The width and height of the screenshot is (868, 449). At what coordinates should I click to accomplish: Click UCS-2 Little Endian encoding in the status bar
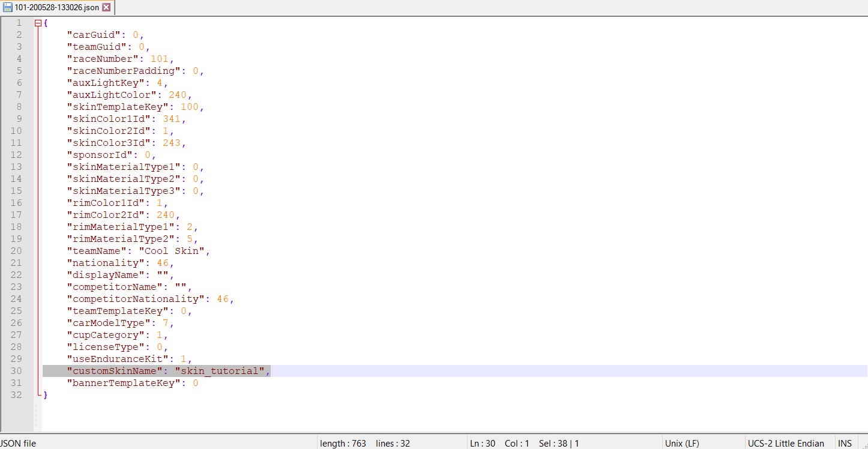pyautogui.click(x=785, y=443)
